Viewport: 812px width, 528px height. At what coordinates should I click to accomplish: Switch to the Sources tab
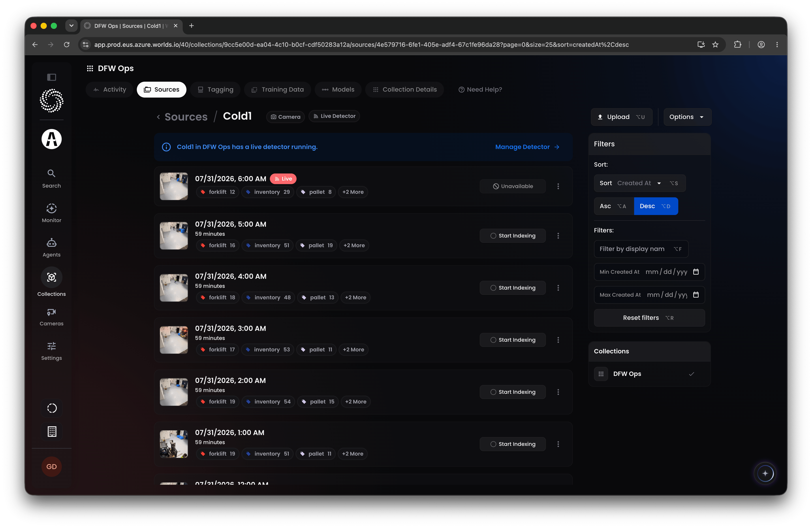coord(161,89)
